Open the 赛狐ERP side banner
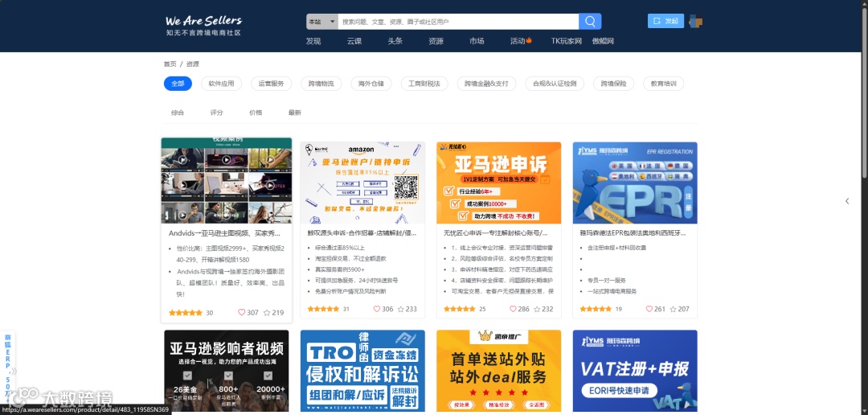Screen dimensions: 868x415 point(8,368)
